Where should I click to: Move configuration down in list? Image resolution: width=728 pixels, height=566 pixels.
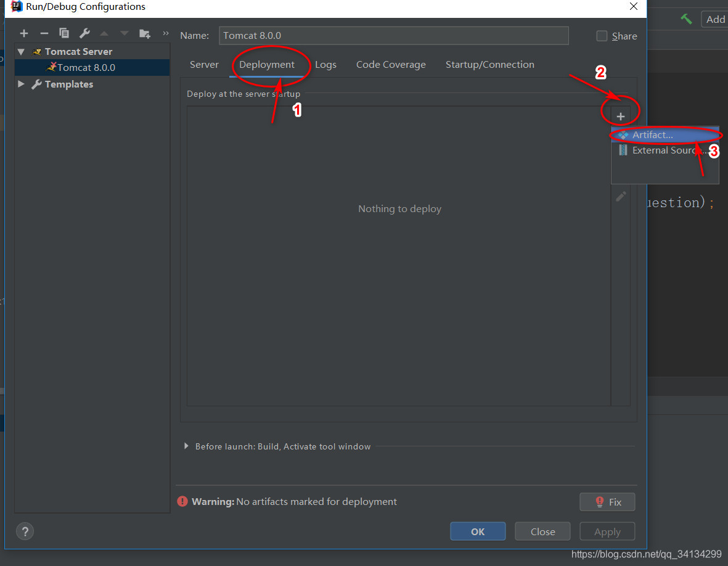(x=124, y=33)
